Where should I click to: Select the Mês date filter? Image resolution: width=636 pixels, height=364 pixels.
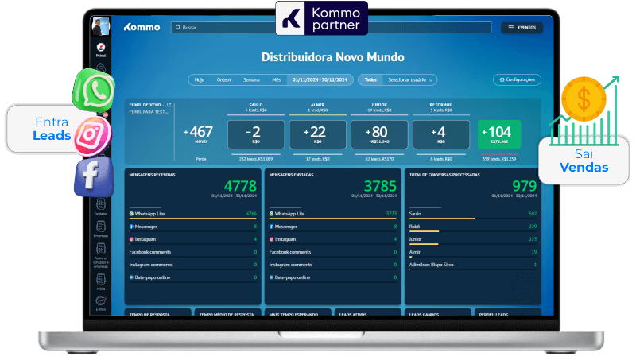pyautogui.click(x=276, y=79)
